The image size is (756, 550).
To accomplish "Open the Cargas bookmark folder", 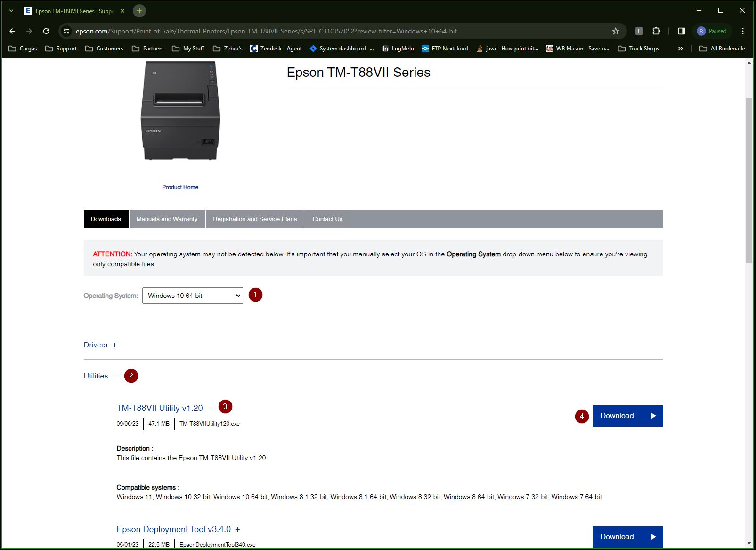I will point(23,49).
